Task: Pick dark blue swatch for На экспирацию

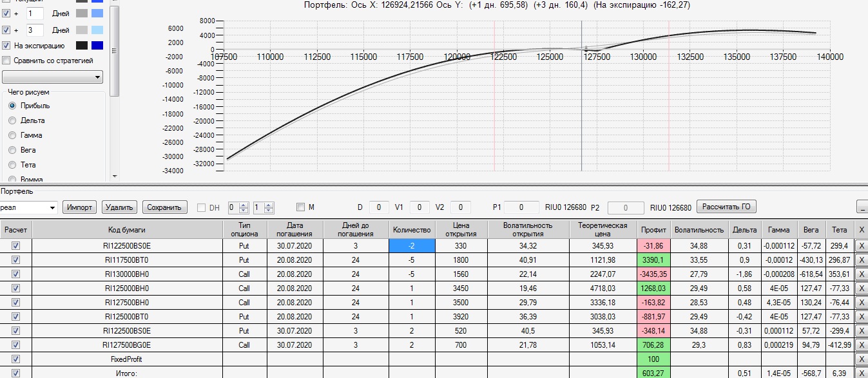Action: click(97, 46)
